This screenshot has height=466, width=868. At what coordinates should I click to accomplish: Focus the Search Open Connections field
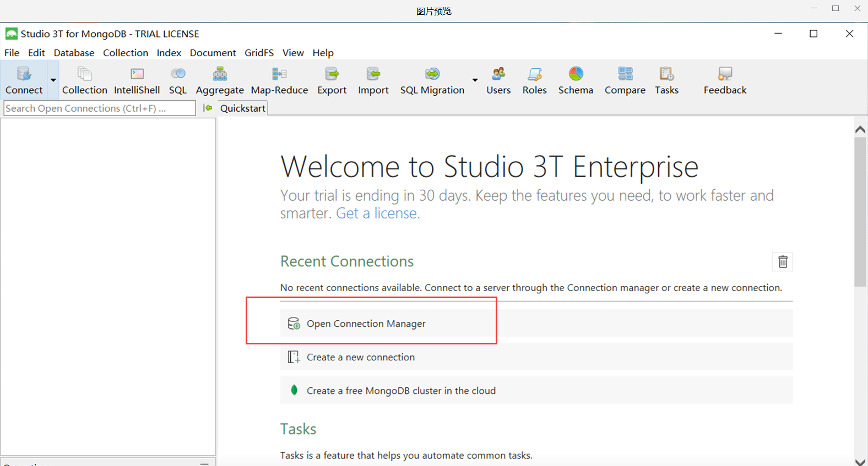tap(100, 108)
